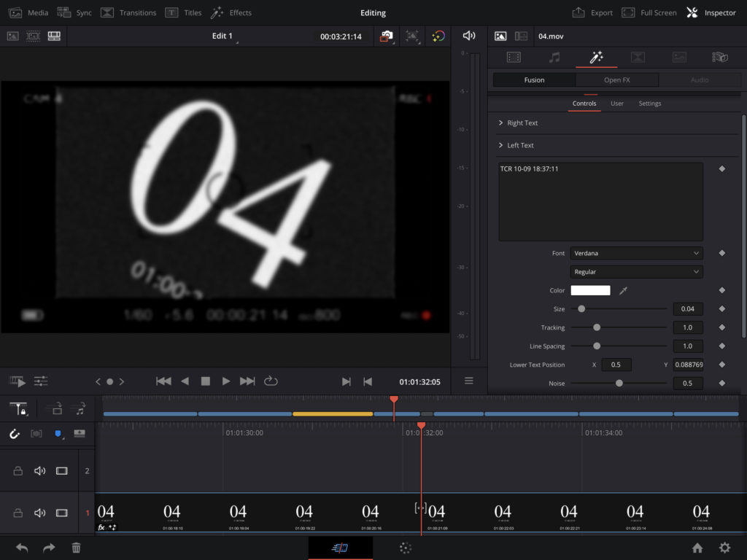The width and height of the screenshot is (747, 560).
Task: Mute audio with the speaker icon above meters
Action: (x=469, y=36)
